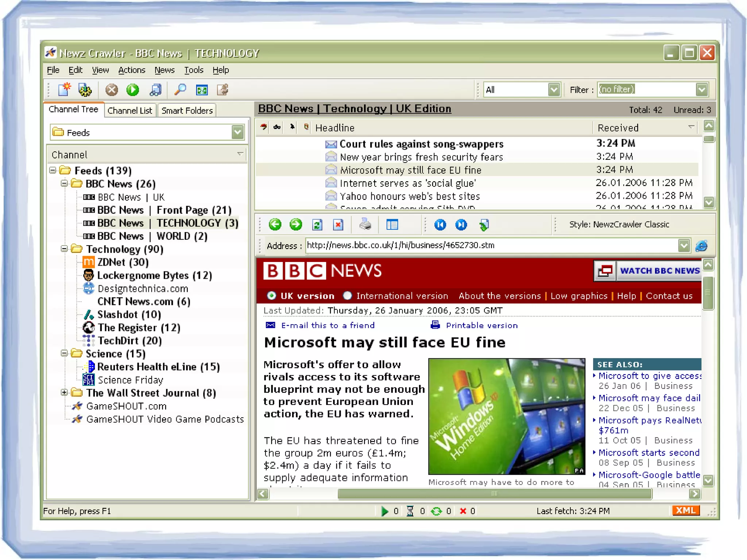The height and width of the screenshot is (560, 747).
Task: Open the Feeds folder dropdown
Action: coord(237,132)
